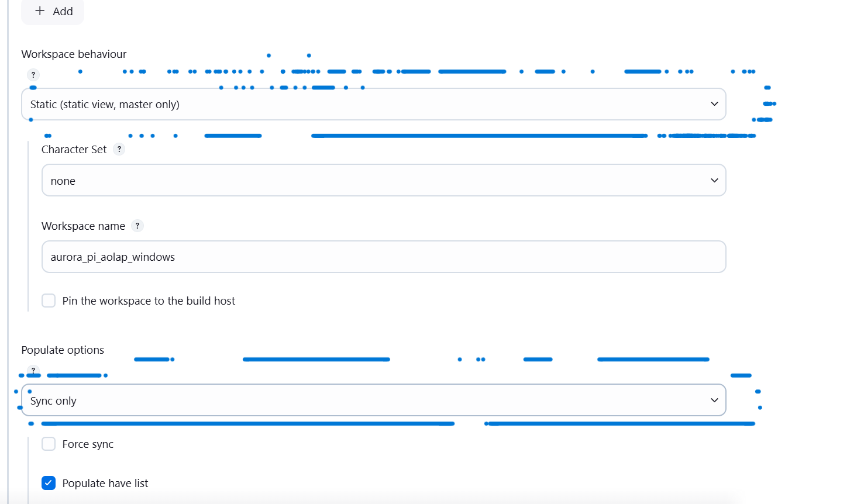Click the Workspace name label text
The image size is (864, 504).
point(83,226)
